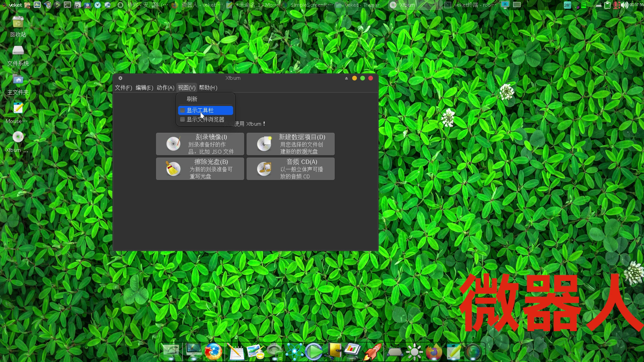
Task: Click the green play button dock icon
Action: coord(314,352)
